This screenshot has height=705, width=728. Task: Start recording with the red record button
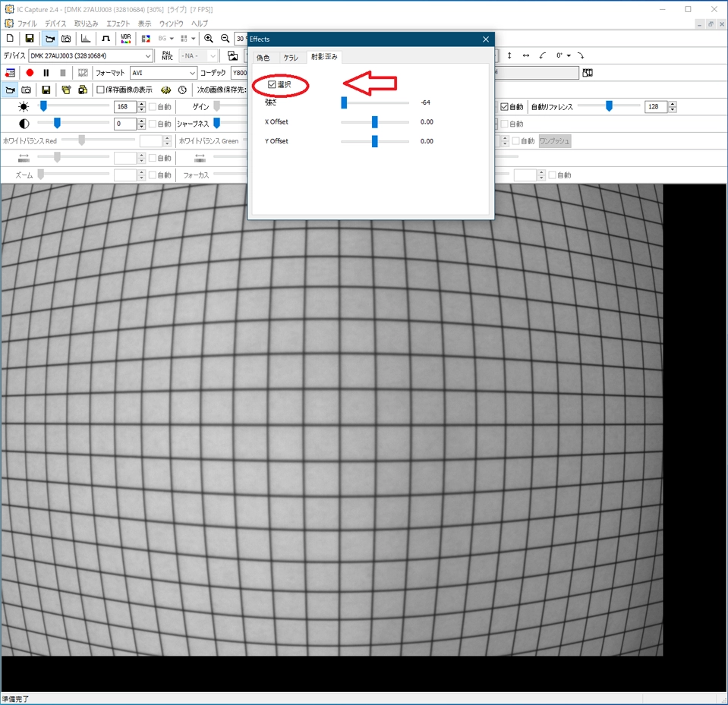pos(30,73)
